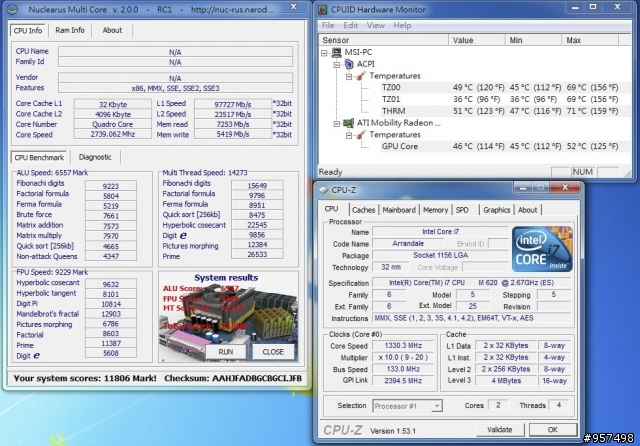This screenshot has height=446, width=640.
Task: Click the 1330.3 MHz Core Speed value
Action: 403,346
